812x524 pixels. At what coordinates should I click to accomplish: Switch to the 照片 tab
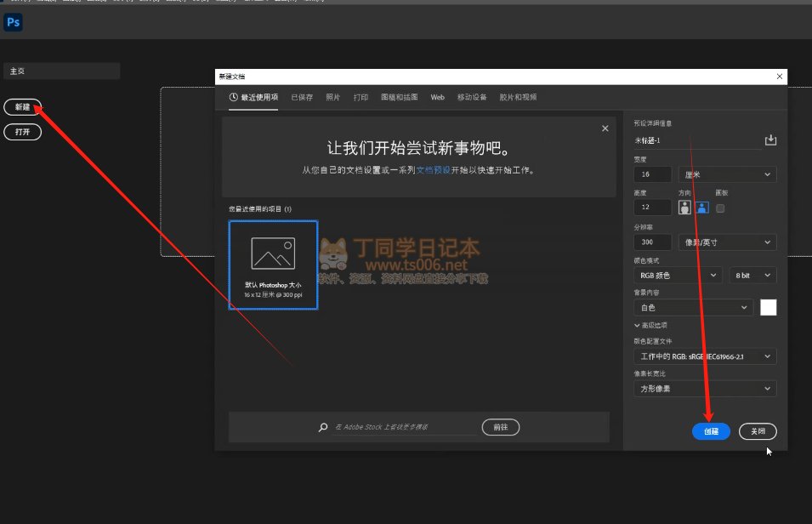tap(332, 98)
